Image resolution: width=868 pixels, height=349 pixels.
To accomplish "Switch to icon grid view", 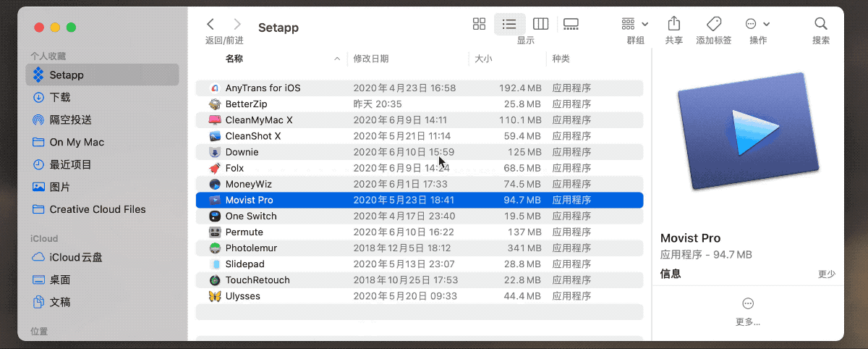I will tap(479, 24).
